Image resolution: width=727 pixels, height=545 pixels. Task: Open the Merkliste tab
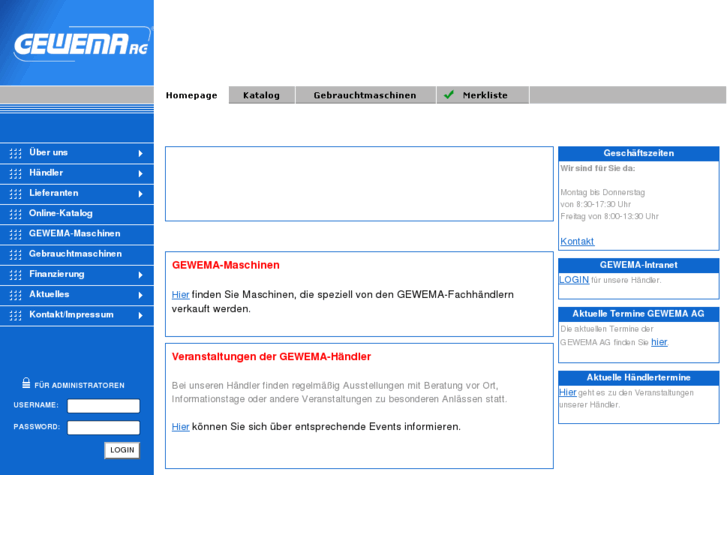pyautogui.click(x=483, y=95)
